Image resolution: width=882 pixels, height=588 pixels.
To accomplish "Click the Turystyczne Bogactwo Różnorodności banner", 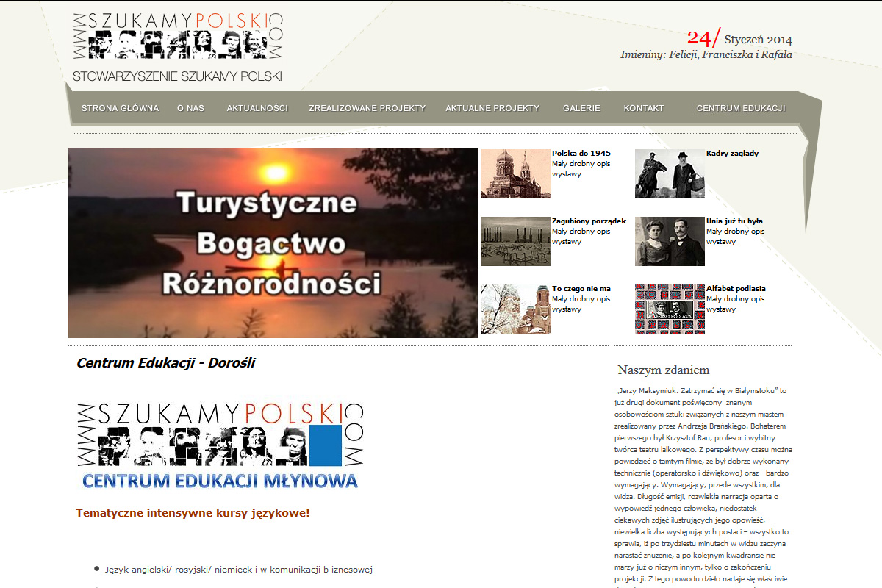I will click(x=273, y=243).
